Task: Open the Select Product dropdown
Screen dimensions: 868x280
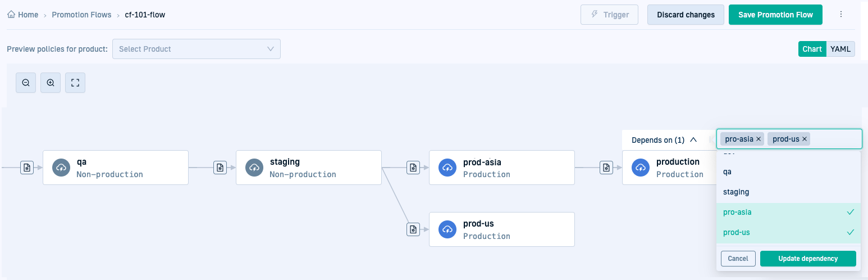Action: click(197, 49)
